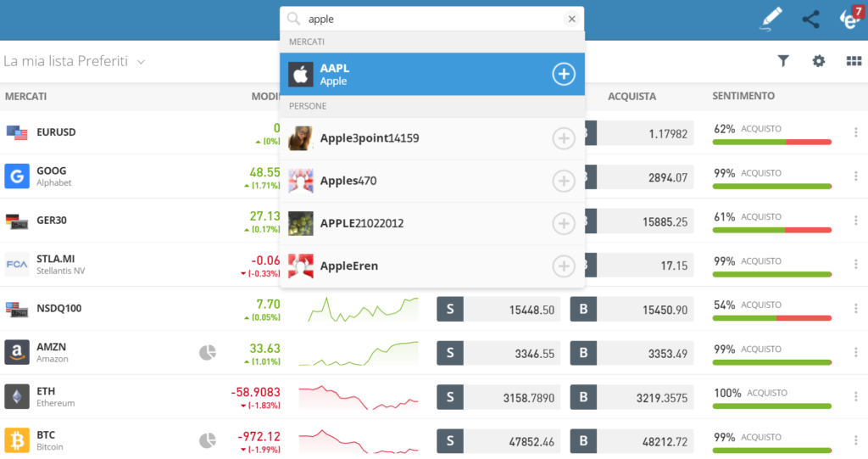Open the APPLE21022012 user result
The width and height of the screenshot is (868, 459).
point(431,223)
